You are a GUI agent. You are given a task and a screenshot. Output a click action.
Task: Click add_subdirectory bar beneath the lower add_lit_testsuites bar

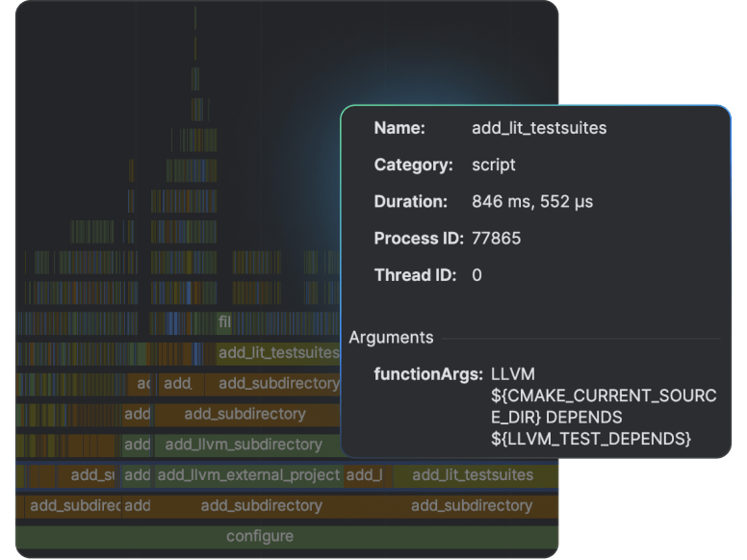(x=472, y=505)
